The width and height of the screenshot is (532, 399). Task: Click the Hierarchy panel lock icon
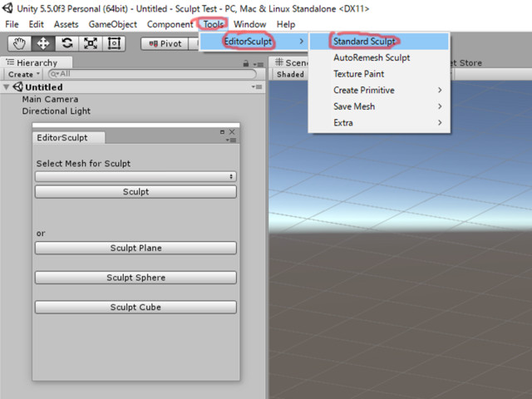click(246, 63)
